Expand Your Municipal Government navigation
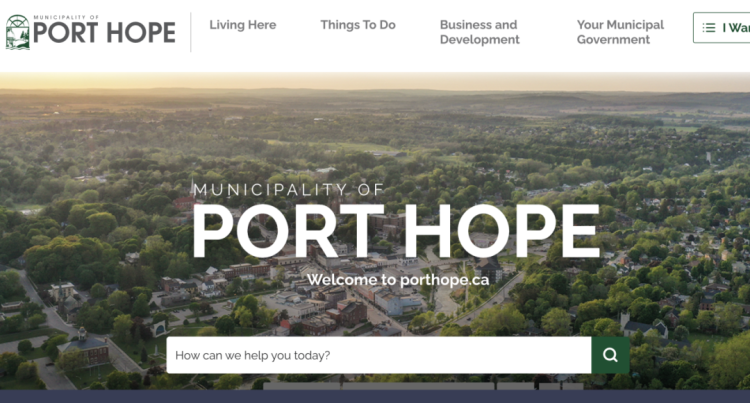Image resolution: width=750 pixels, height=403 pixels. [620, 32]
